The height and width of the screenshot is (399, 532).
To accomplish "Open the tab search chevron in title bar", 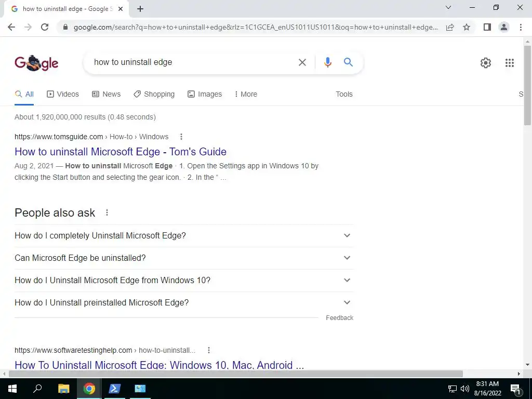I will [x=448, y=7].
